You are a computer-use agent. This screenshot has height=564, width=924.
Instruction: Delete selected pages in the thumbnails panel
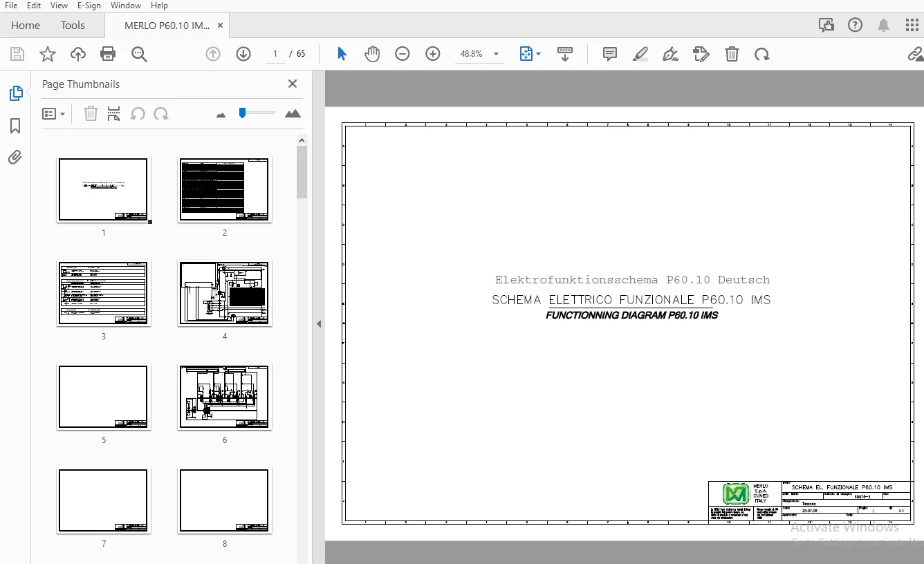point(91,113)
